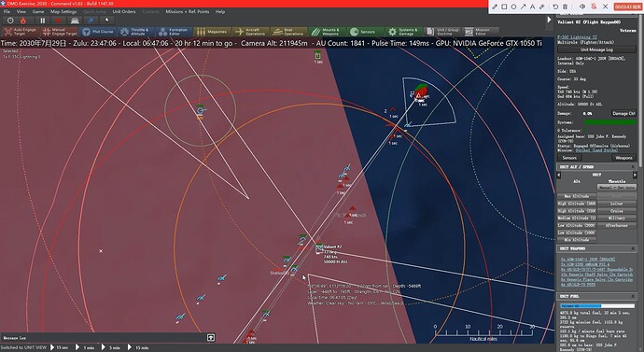644x352 pixels.
Task: Click the flame icon in the toolbar
Action: tap(23, 21)
